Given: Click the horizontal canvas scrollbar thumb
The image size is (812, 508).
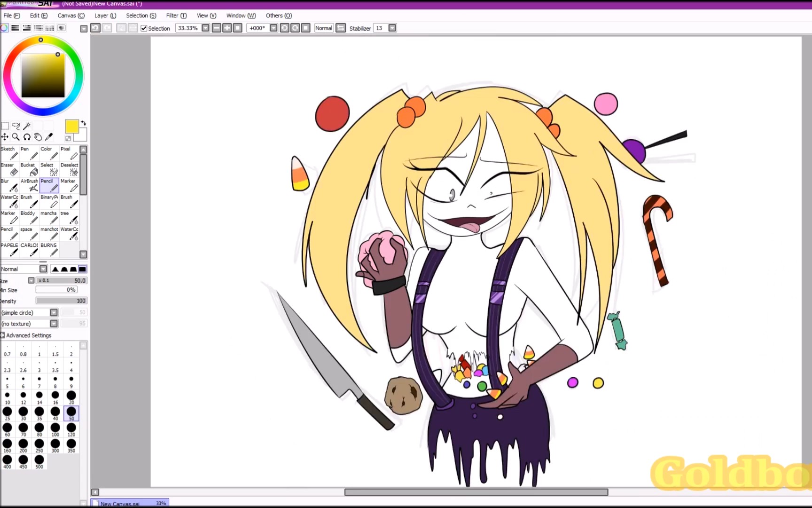Looking at the screenshot, I should click(x=476, y=492).
